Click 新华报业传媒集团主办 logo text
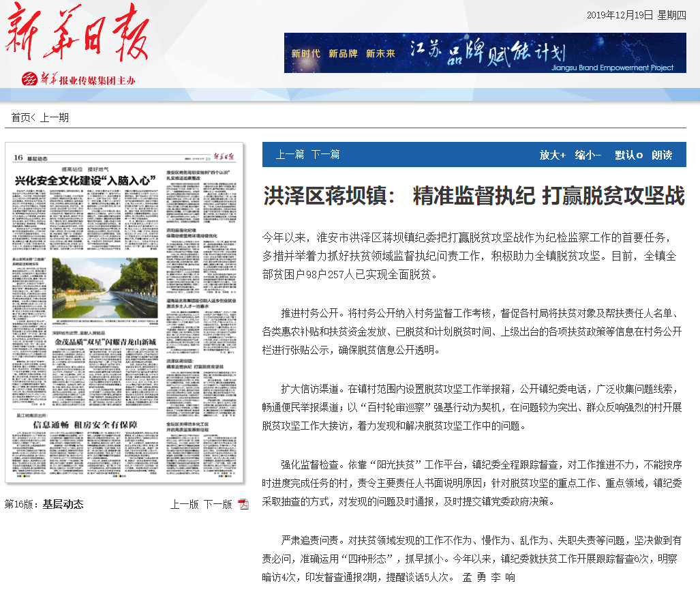The width and height of the screenshot is (700, 605). 78,80
